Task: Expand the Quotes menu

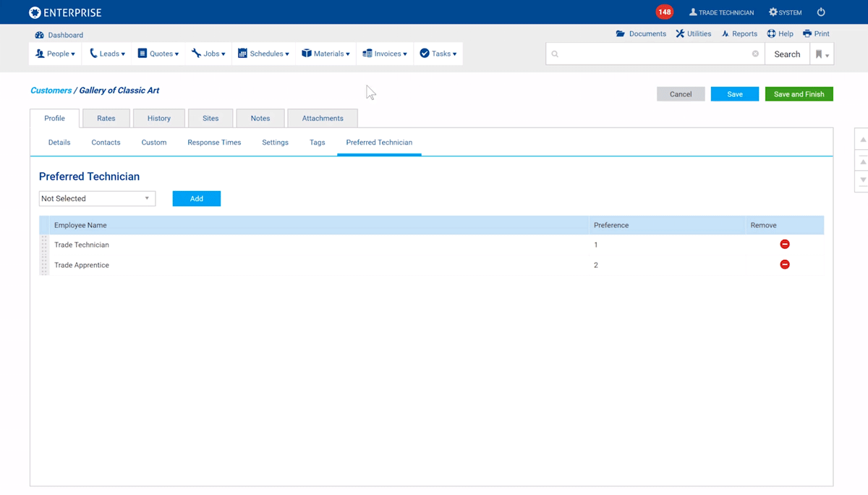Action: point(158,54)
